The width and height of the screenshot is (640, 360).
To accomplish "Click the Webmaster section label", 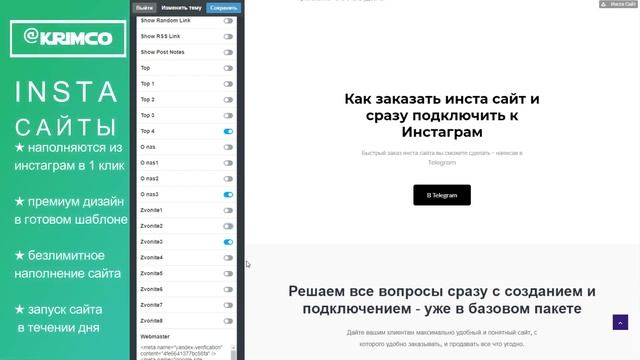I will coord(155,337).
